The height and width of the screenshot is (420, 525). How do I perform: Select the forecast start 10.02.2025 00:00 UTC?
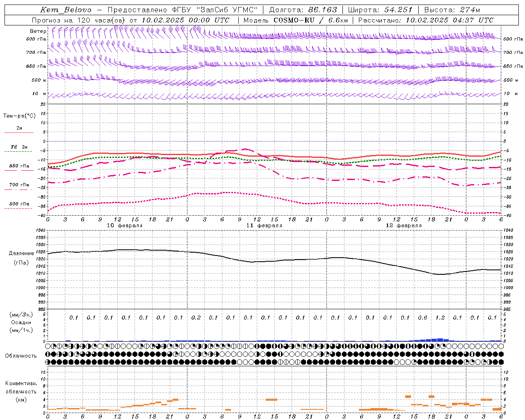pos(185,20)
